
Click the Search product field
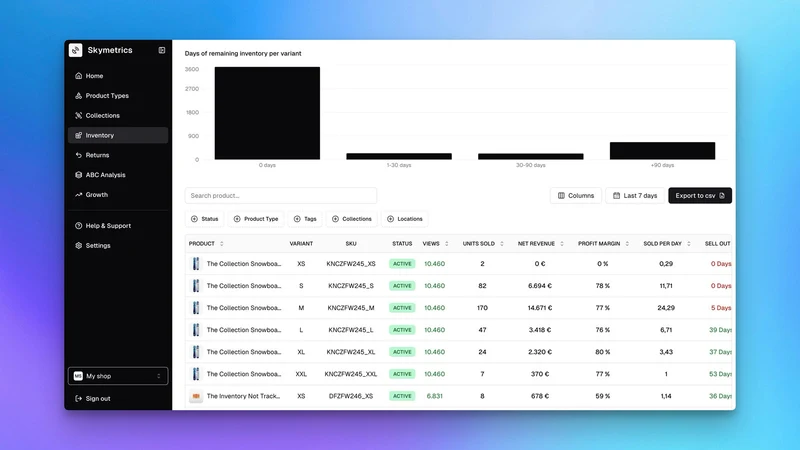point(281,195)
